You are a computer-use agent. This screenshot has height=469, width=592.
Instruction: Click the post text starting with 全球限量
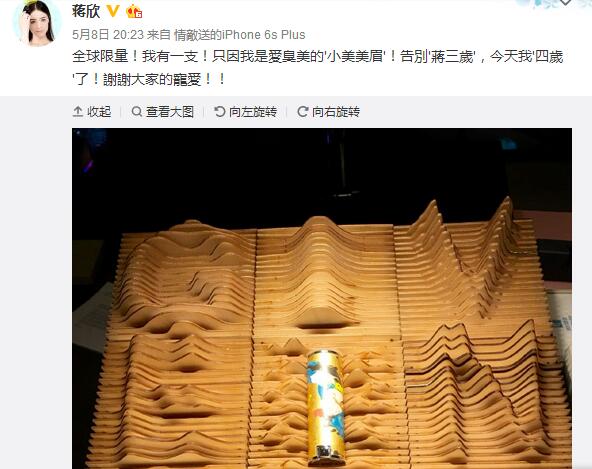click(x=318, y=68)
